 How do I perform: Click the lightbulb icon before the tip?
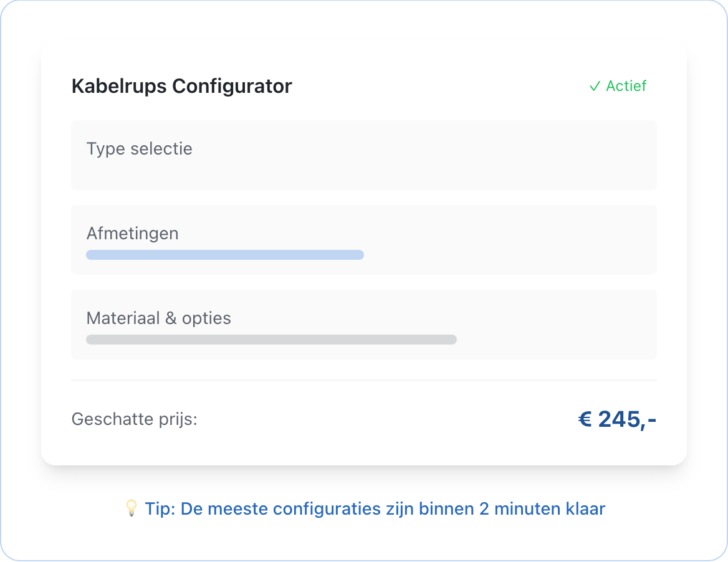click(131, 508)
